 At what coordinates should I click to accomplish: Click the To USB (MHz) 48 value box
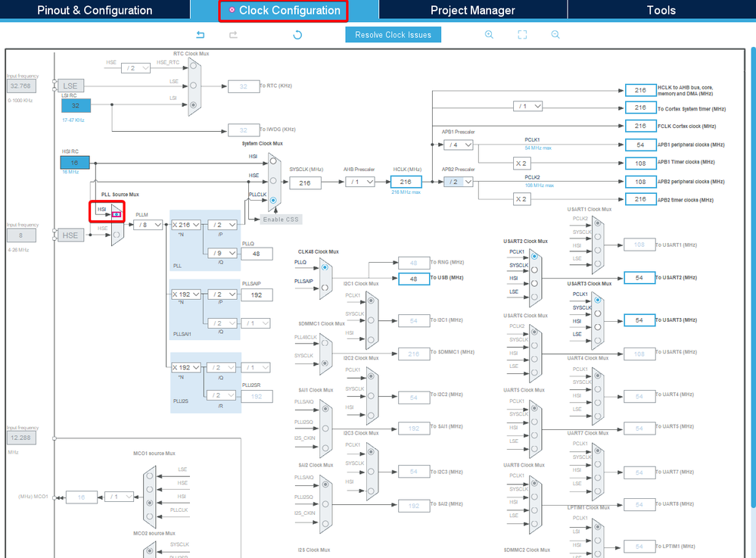tap(414, 279)
